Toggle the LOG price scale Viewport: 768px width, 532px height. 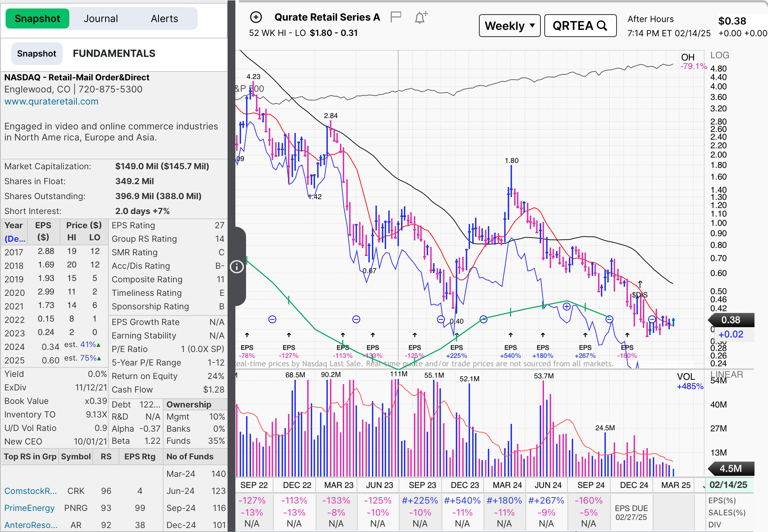pos(719,55)
